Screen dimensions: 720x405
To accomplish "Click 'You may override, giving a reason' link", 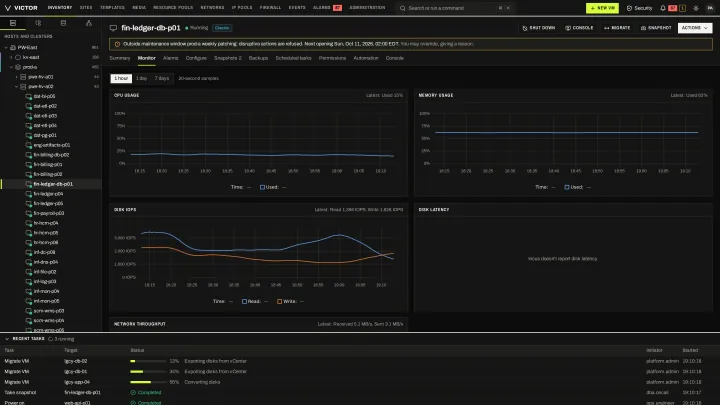I will tap(437, 44).
